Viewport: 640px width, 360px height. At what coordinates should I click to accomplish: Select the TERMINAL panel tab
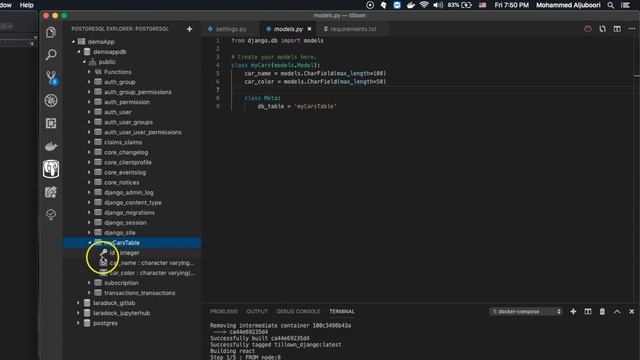[342, 311]
